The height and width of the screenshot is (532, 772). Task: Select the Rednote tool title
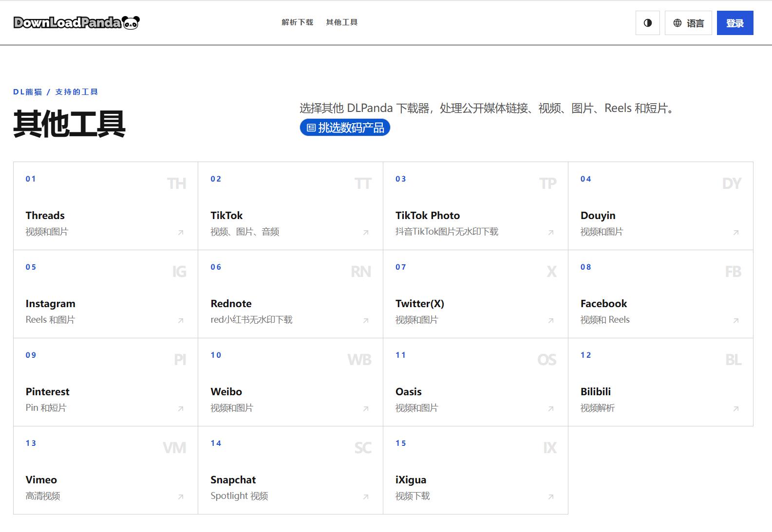[x=231, y=304]
